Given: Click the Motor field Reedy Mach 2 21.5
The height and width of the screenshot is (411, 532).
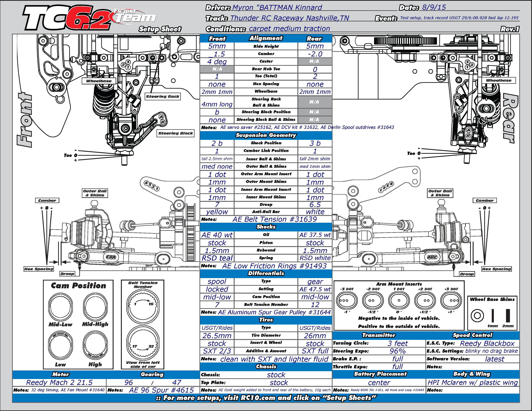Looking at the screenshot, I should pos(59,382).
